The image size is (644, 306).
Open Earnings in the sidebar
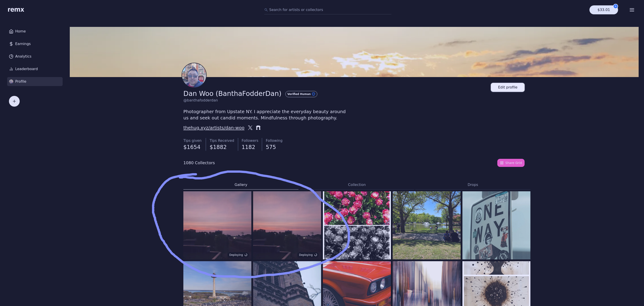[23, 44]
